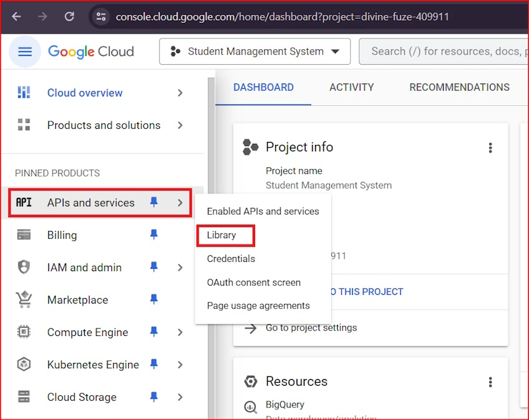Unpin Billing from pinned products
The image size is (529, 420).
(154, 235)
